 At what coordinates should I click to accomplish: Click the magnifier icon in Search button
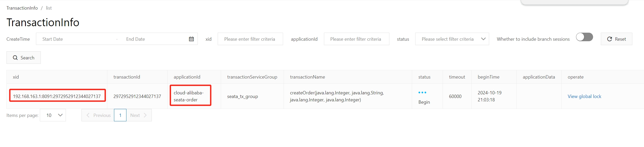(x=15, y=58)
